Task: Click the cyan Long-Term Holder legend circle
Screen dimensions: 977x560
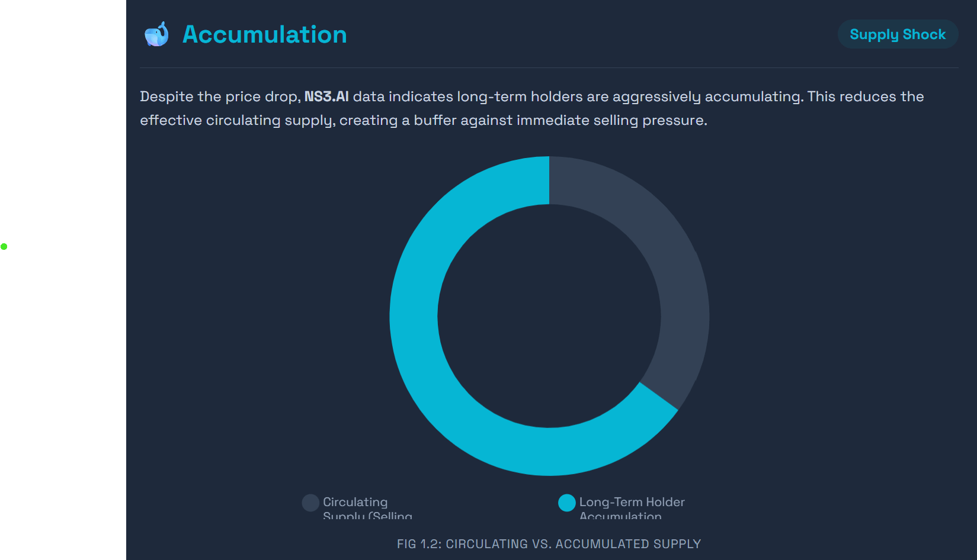Action: 567,503
